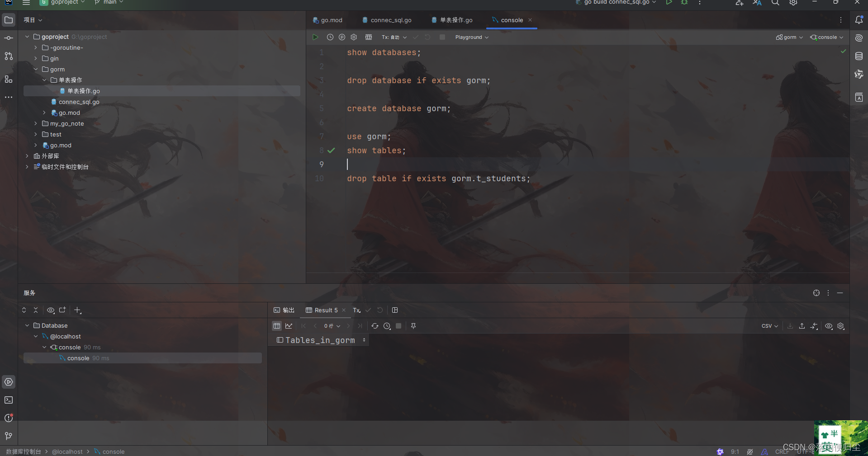Open result view-as eye options
868x456 pixels.
tap(829, 326)
